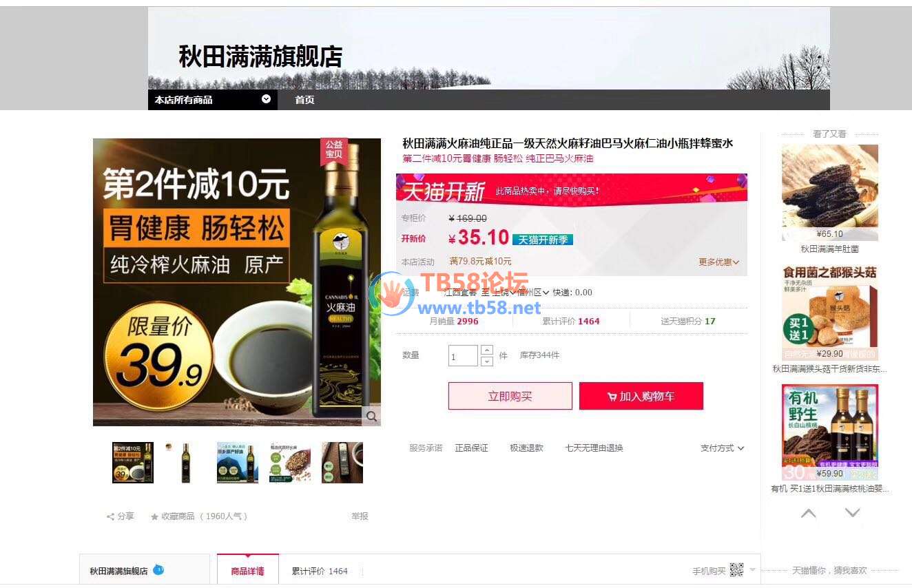The width and height of the screenshot is (912, 588).
Task: Click 送天猫积分 17 text
Action: [x=688, y=321]
